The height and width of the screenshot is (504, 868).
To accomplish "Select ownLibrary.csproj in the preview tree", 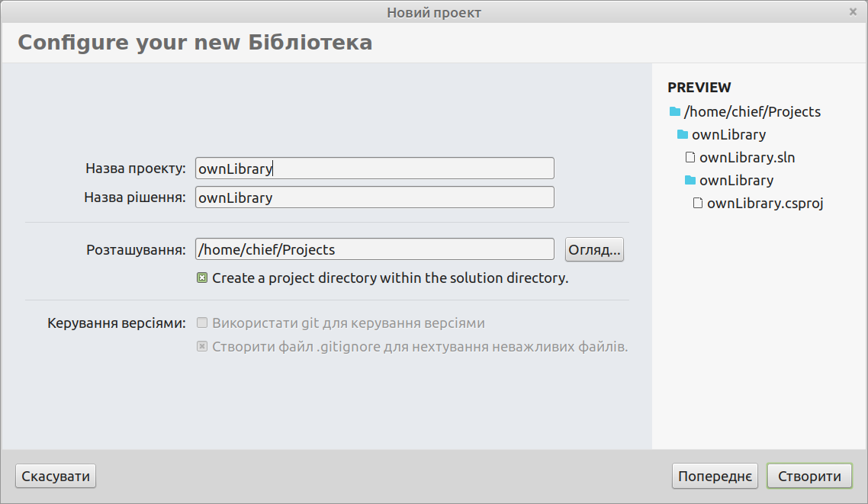I will point(765,204).
